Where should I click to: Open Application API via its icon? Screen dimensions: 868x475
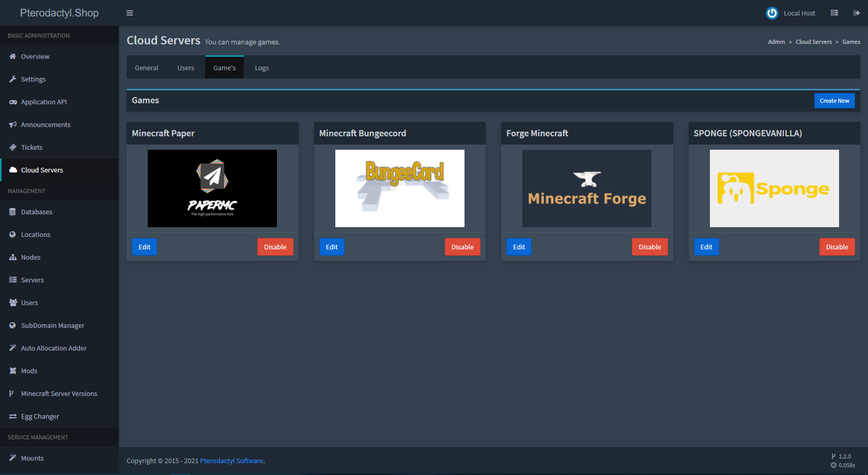(13, 102)
